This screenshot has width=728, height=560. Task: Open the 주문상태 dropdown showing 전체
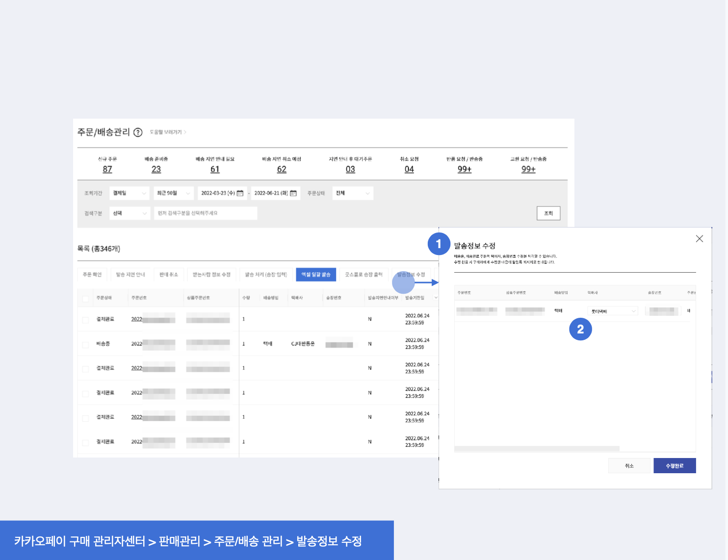tap(353, 193)
